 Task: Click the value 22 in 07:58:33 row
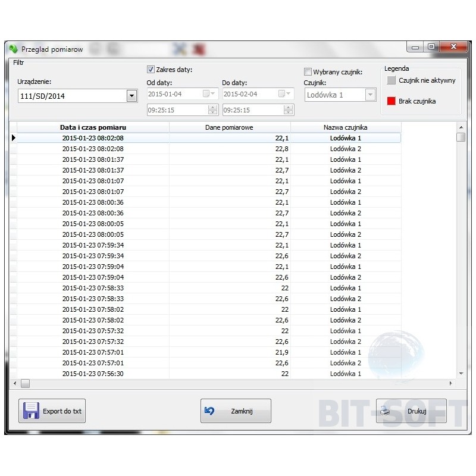point(285,288)
